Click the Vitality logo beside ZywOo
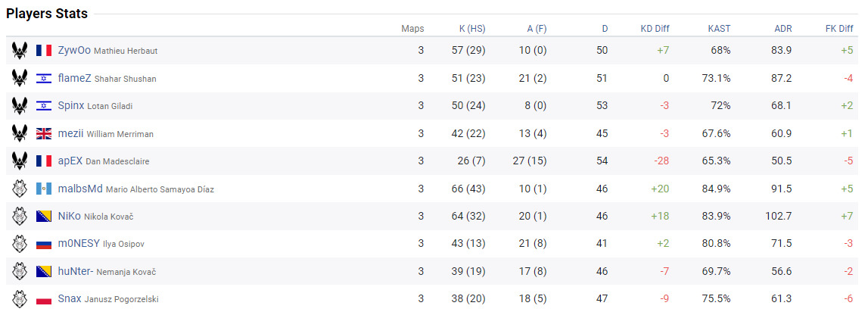The image size is (868, 312). pyautogui.click(x=19, y=51)
